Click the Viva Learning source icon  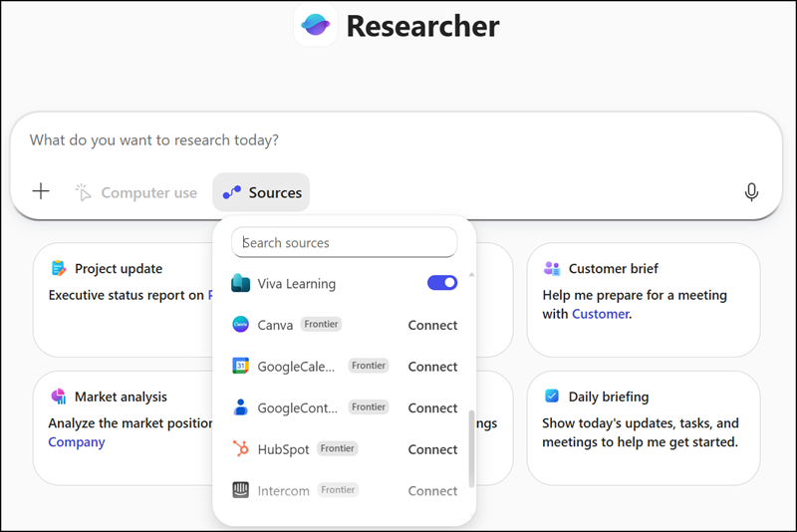[240, 284]
